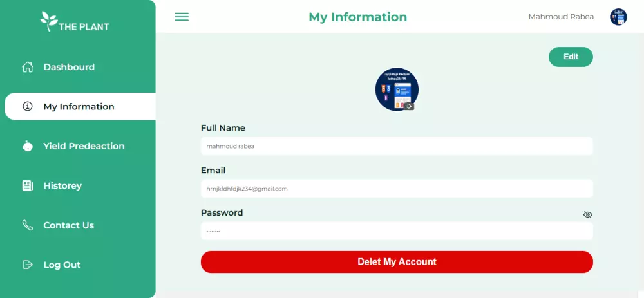Click the Contact Us phone icon
Image resolution: width=644 pixels, height=298 pixels.
[28, 225]
